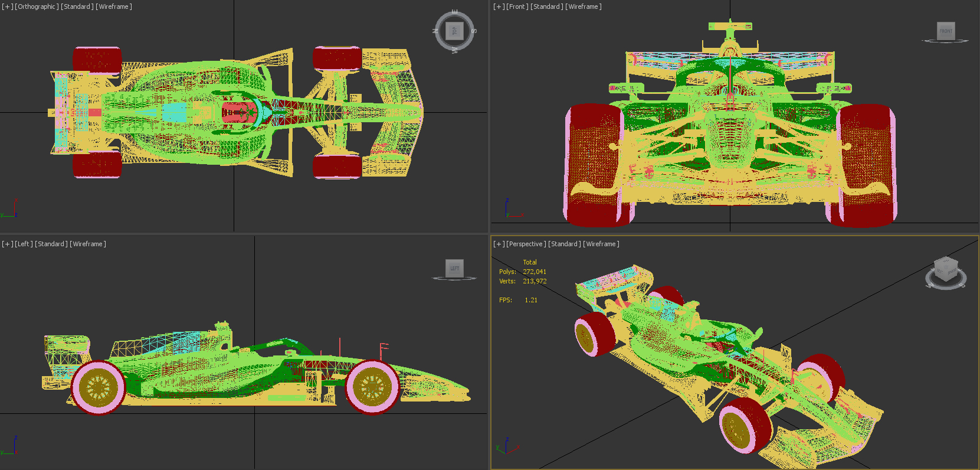
Task: Open the [Perspective] view label menu
Action: pos(526,244)
